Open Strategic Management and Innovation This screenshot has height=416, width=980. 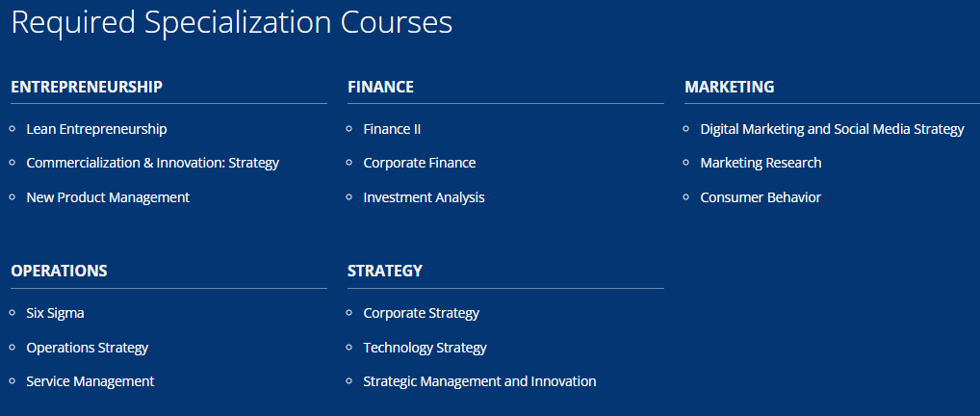(479, 381)
